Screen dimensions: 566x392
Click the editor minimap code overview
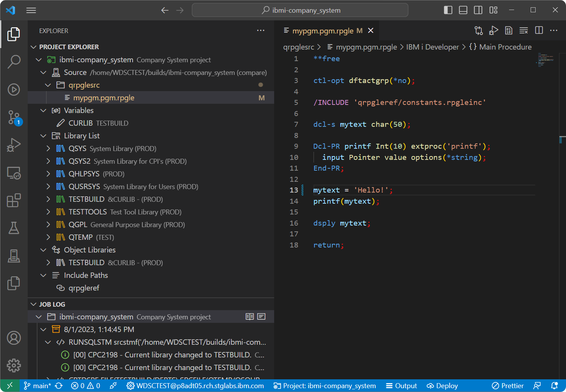tap(546, 60)
